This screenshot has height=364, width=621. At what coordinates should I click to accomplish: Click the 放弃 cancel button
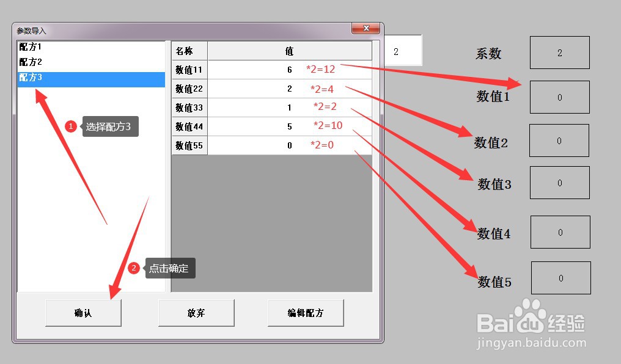(x=196, y=312)
